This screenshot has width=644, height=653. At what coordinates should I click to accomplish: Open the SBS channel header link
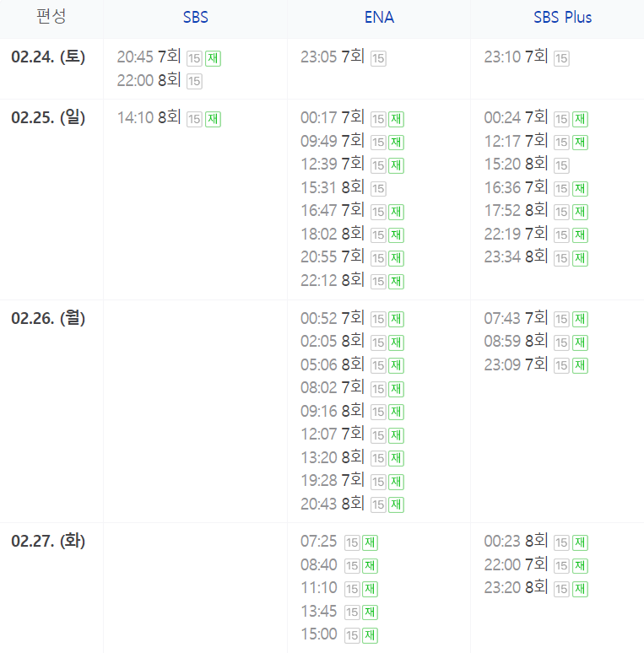pos(195,17)
